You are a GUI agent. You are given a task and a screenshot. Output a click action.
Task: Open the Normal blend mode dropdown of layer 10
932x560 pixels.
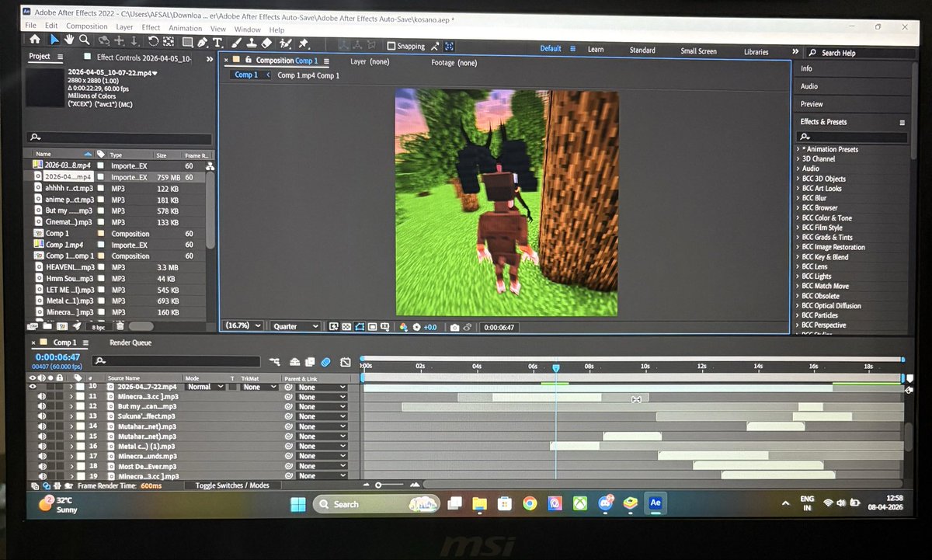203,386
